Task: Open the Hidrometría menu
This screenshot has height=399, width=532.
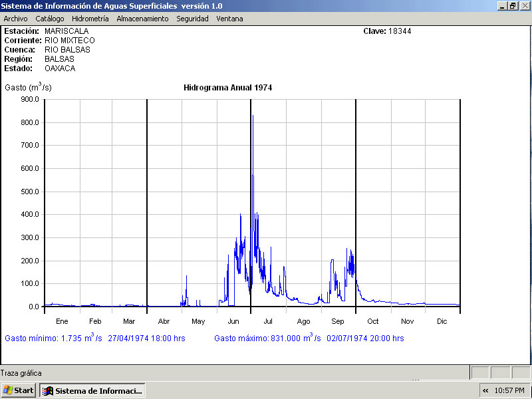Action: coord(90,19)
